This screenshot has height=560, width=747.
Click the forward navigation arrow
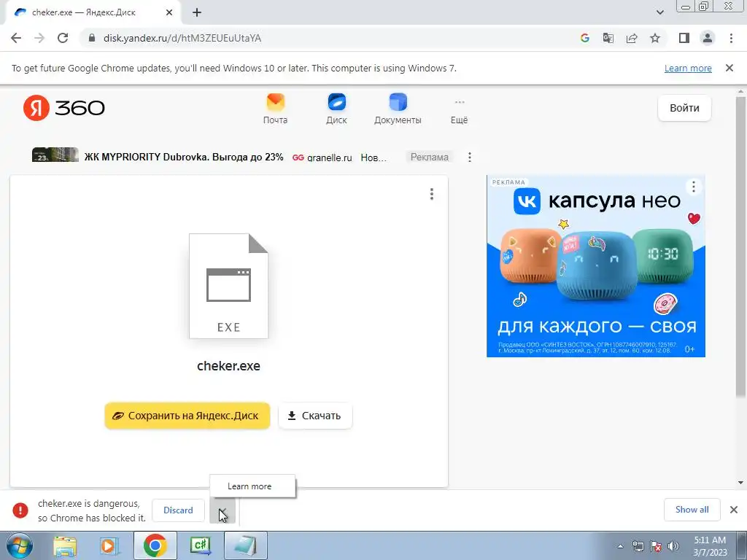point(39,38)
